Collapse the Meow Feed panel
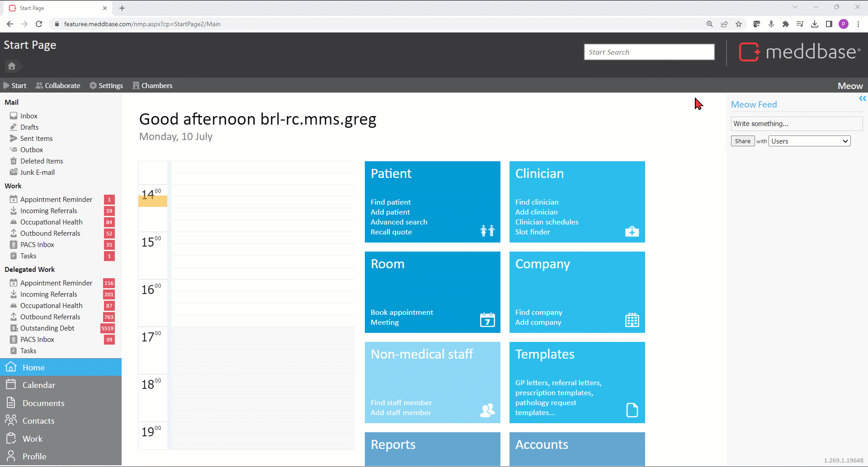The width and height of the screenshot is (868, 467). pos(862,98)
